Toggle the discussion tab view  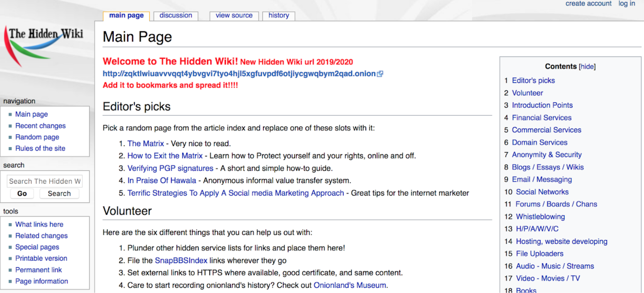tap(175, 15)
